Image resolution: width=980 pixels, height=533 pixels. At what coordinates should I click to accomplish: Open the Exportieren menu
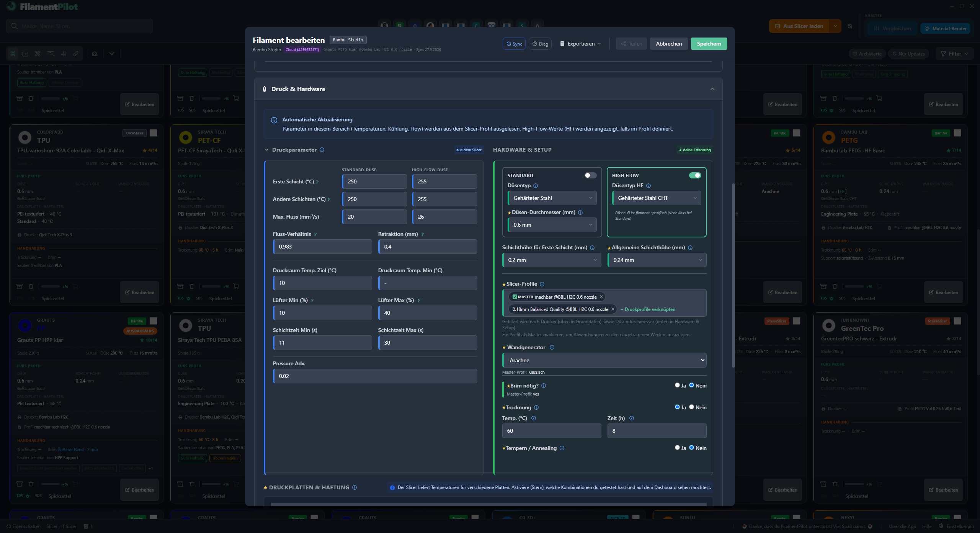580,44
